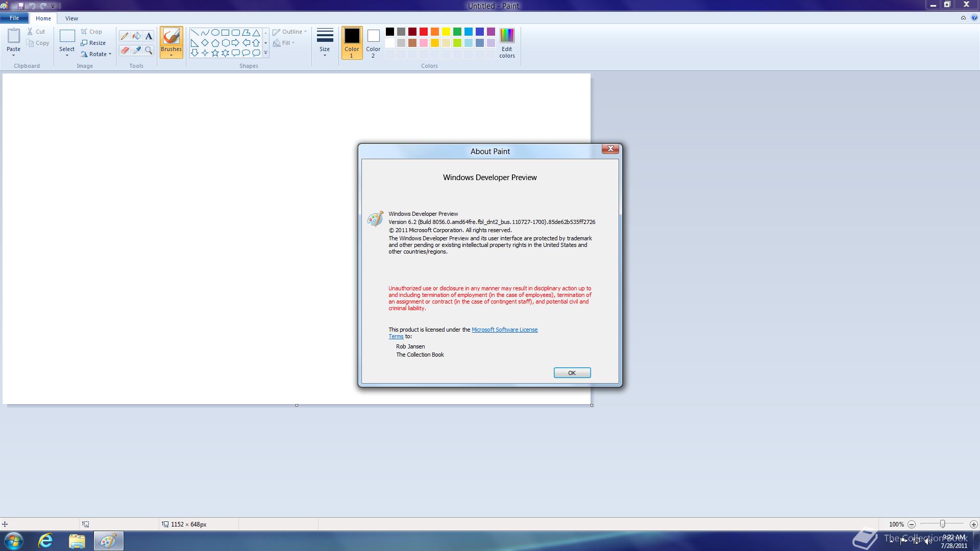
Task: Open the Rotate dropdown
Action: coord(96,54)
